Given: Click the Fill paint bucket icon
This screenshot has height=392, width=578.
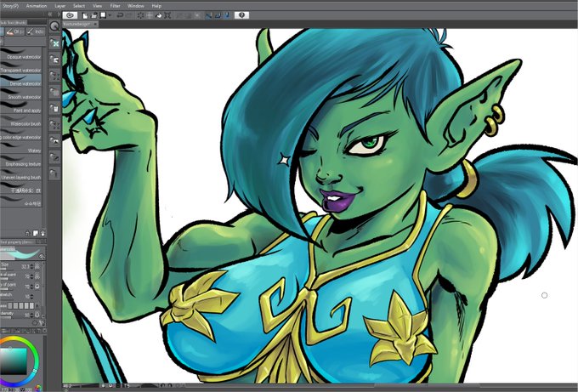Looking at the screenshot, I should (x=158, y=15).
